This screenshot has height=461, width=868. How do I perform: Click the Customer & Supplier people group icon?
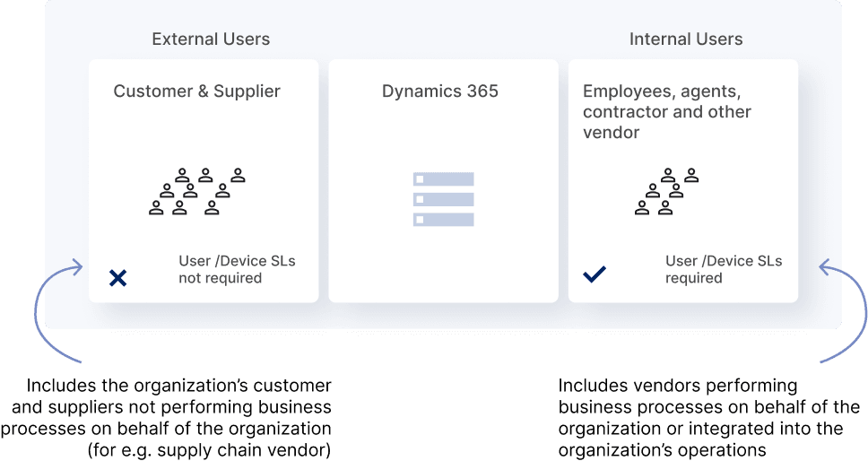(x=196, y=191)
